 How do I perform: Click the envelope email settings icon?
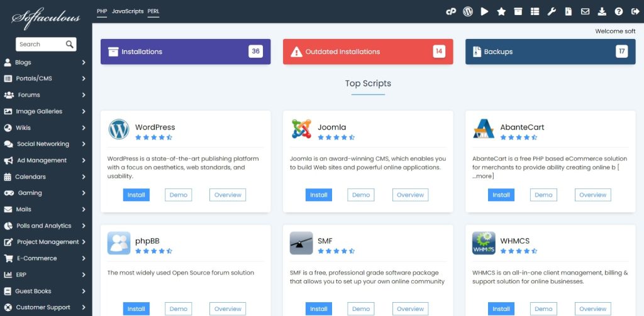click(585, 11)
